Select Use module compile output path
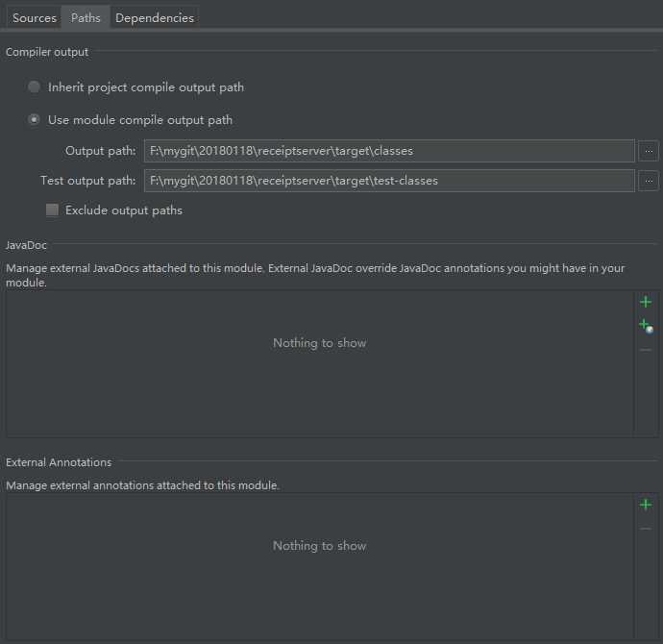Image resolution: width=663 pixels, height=644 pixels. pyautogui.click(x=34, y=119)
